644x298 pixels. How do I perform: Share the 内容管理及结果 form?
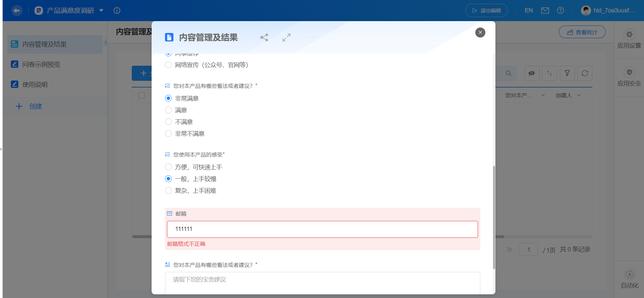(264, 37)
